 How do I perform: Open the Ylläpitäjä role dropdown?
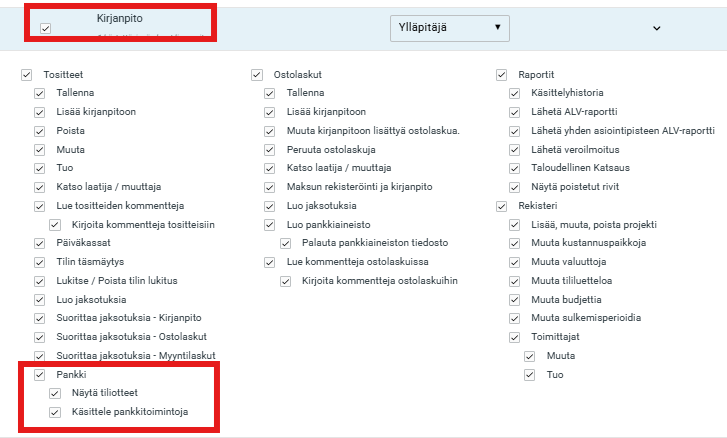tap(448, 28)
